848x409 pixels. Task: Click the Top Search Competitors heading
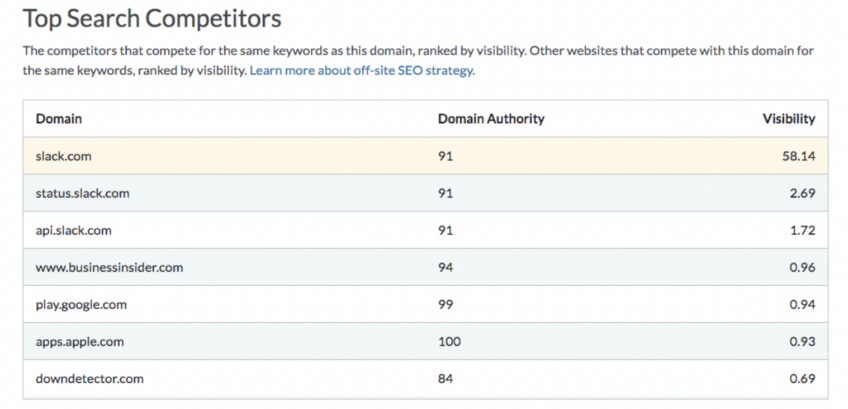[x=152, y=19]
